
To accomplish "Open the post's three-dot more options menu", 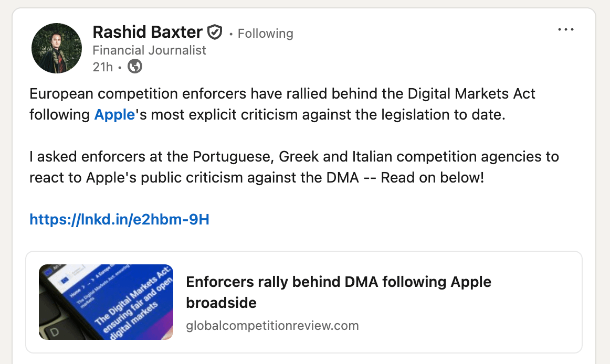I will coord(565,30).
